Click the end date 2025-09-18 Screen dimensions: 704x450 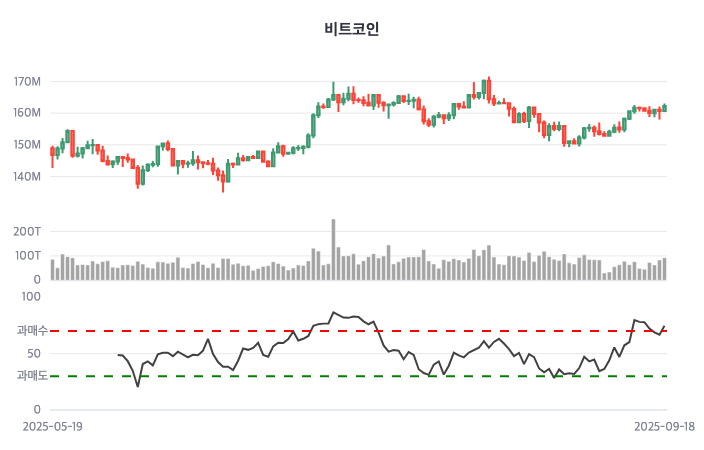[664, 425]
